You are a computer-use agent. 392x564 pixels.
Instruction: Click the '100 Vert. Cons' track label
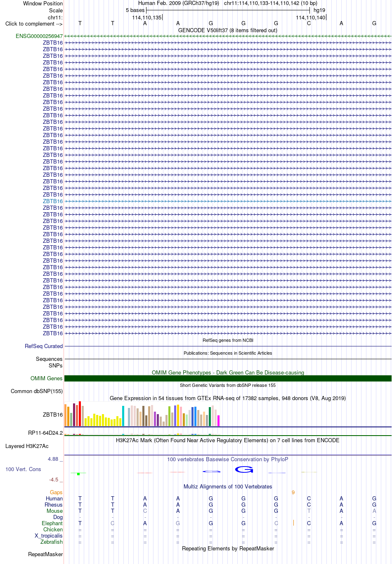[x=23, y=469]
